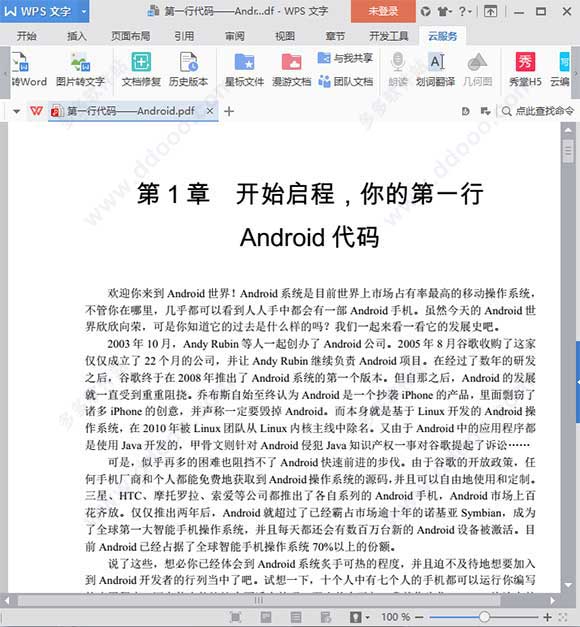Click the red WPS home icon beside document tab

(36, 111)
